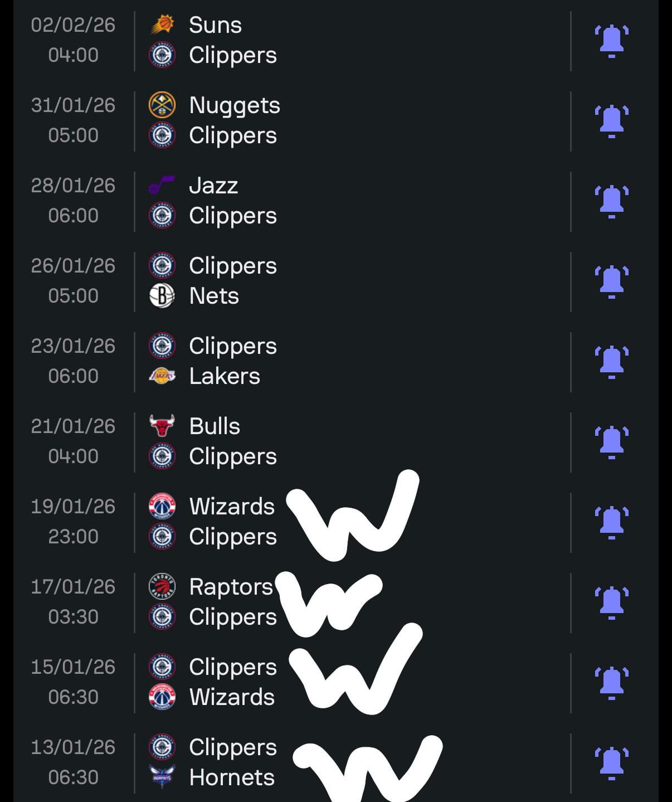Tap bell icon on the 19/01/26 Wizards game
Screen dimensions: 672x802
pyautogui.click(x=611, y=522)
